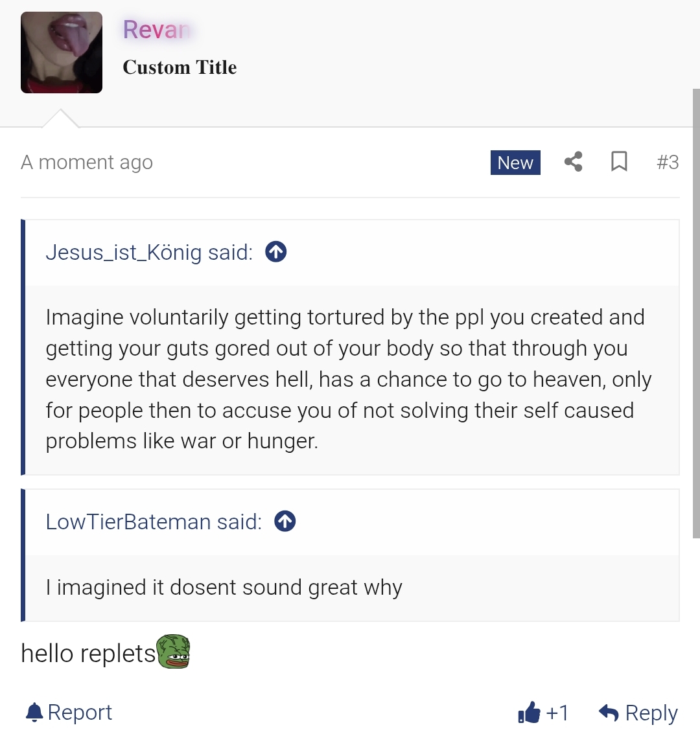Expand the 'I imagined it dosent sound' quote

352,588
